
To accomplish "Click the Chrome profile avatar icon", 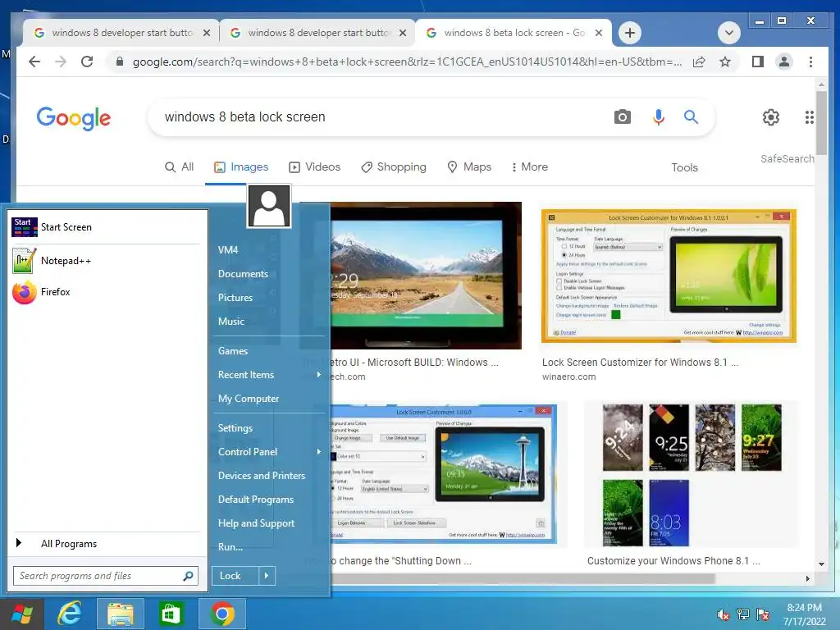I will [x=783, y=62].
